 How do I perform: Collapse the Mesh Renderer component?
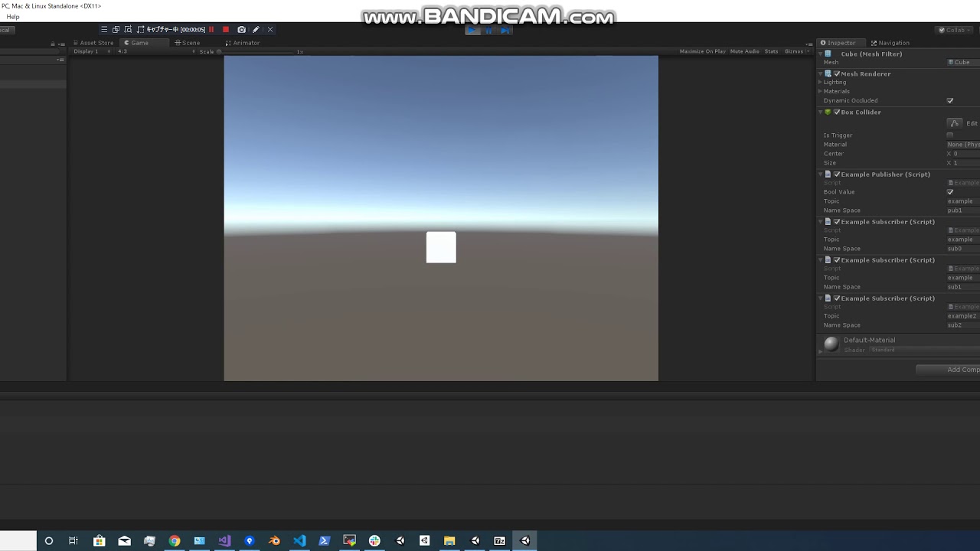click(821, 74)
